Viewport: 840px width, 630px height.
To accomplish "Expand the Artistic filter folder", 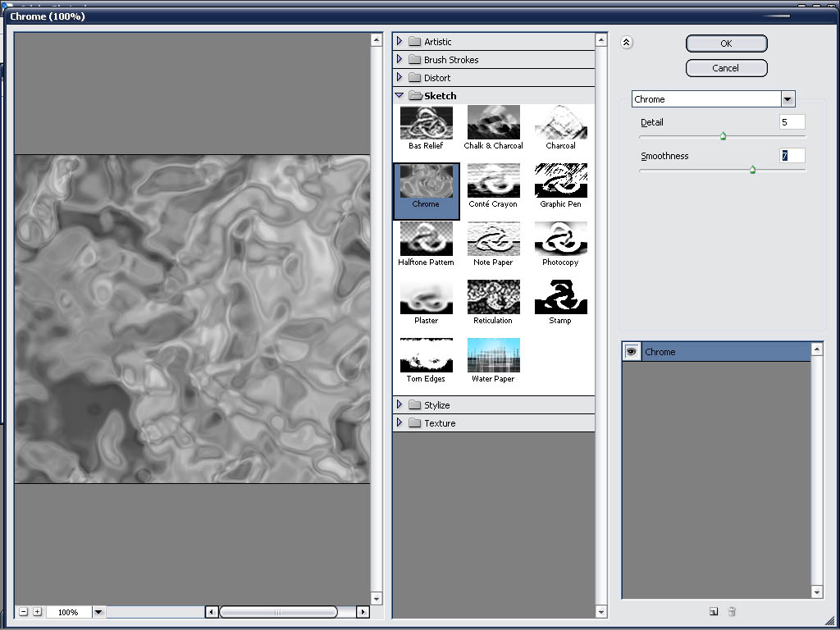I will 399,41.
